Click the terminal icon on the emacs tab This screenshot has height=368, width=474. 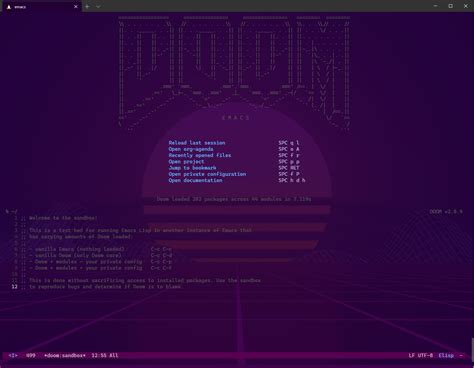pyautogui.click(x=9, y=7)
